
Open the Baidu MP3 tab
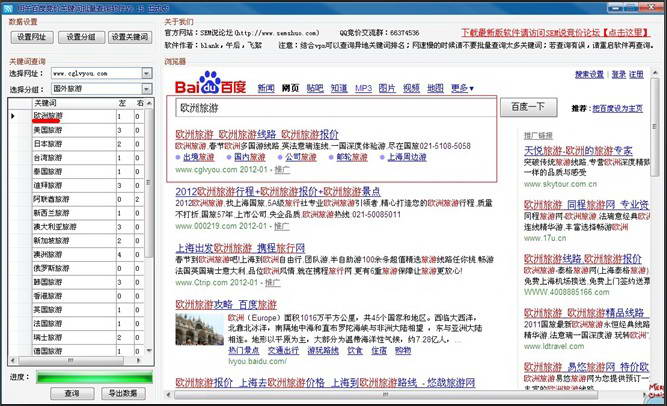point(363,88)
